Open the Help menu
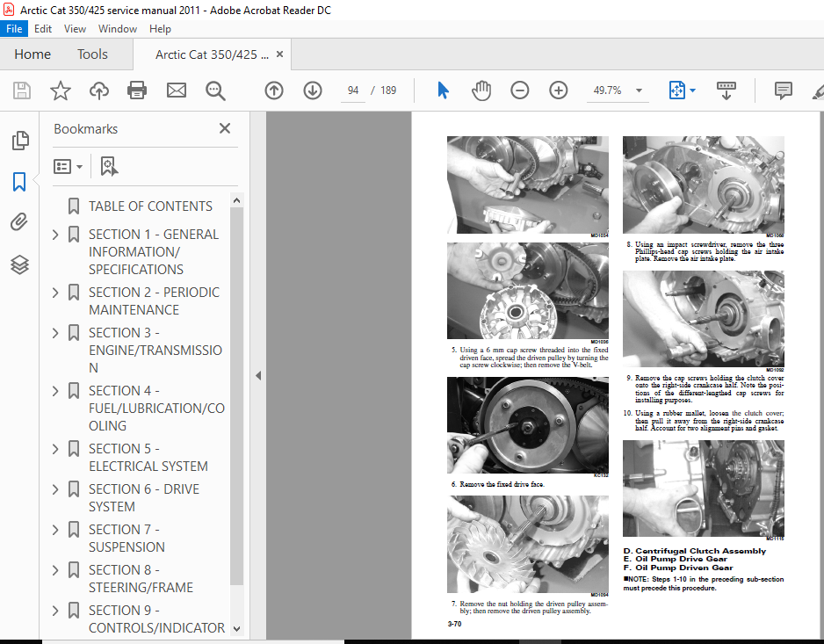The image size is (824, 644). 160,29
